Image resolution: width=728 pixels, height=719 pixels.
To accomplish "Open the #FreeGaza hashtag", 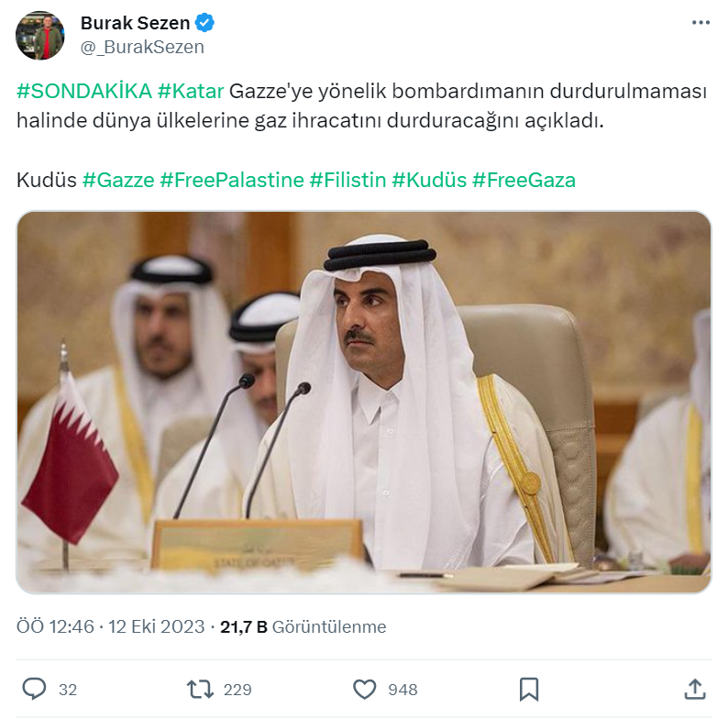I will [524, 181].
